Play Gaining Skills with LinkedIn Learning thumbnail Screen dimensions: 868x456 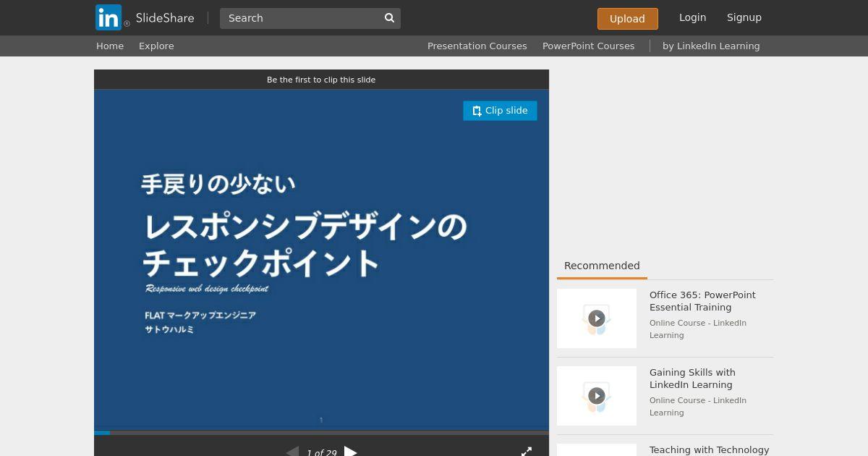tap(597, 396)
